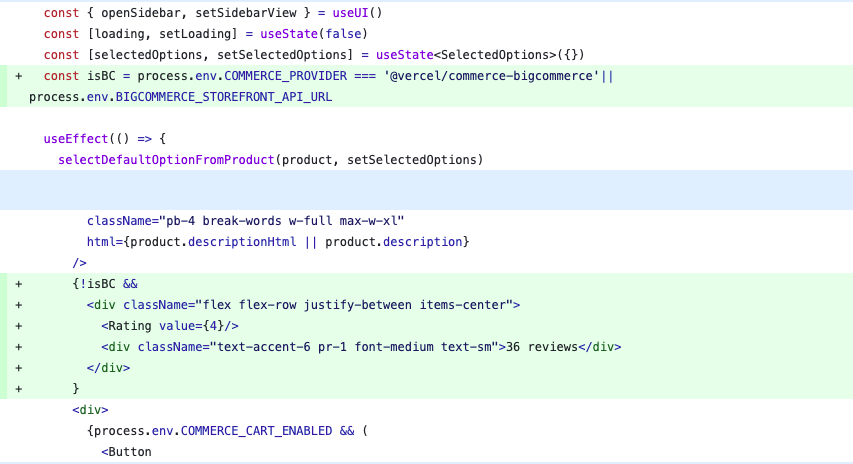Screen dimensions: 853x464
Task: Click the plus marker beside 'const isBC'
Action: click(18, 76)
